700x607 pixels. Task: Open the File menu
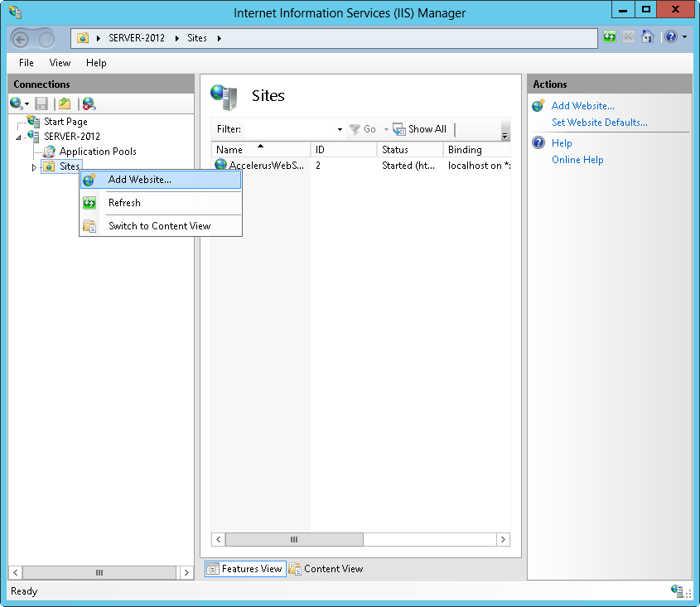click(x=27, y=63)
